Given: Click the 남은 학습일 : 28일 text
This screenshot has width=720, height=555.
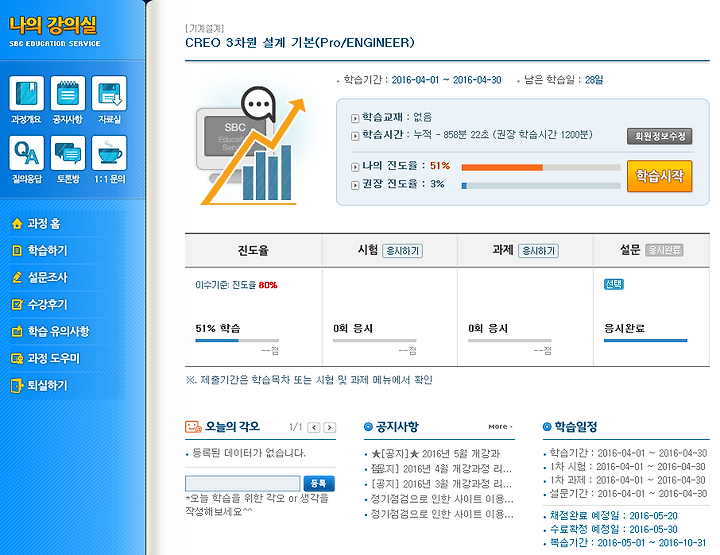Looking at the screenshot, I should [x=564, y=80].
